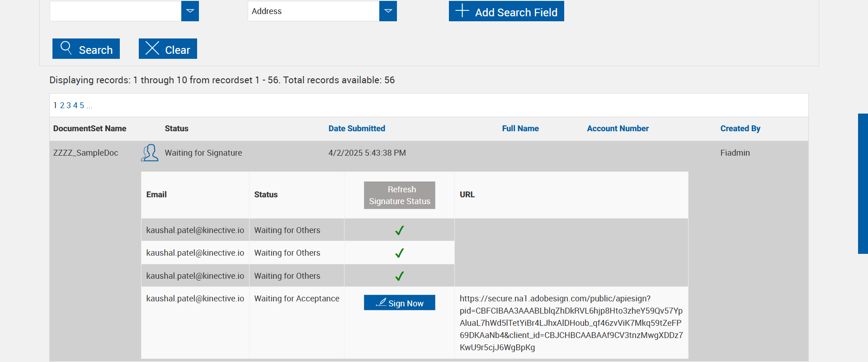Image resolution: width=868 pixels, height=362 pixels.
Task: Click the X icon on Clear button
Action: (x=152, y=48)
